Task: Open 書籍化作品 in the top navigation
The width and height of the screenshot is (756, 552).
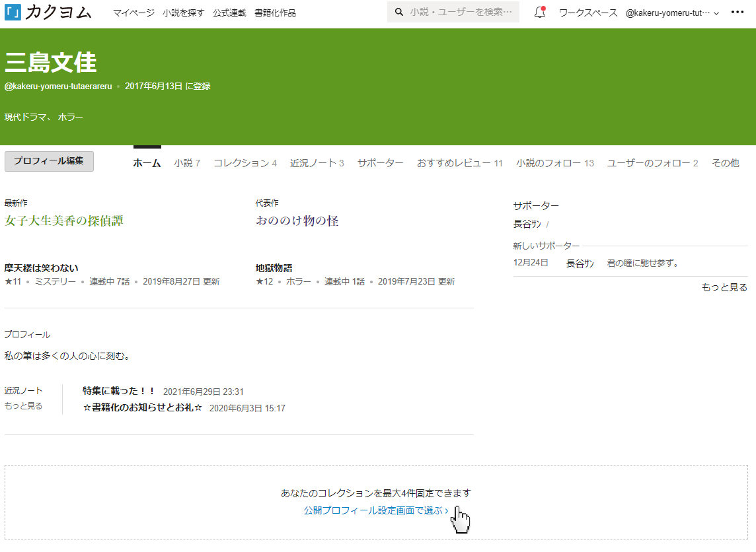Action: click(x=276, y=13)
